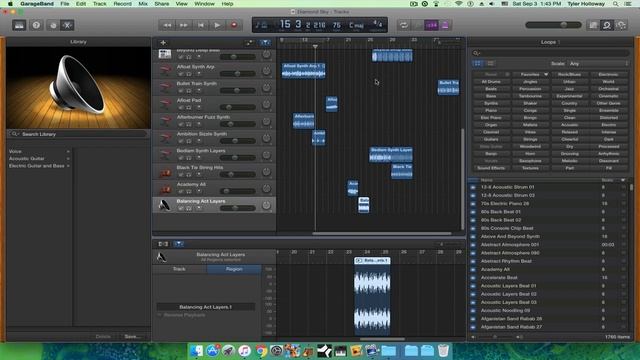Click the Loops search field
The image size is (640, 360).
coord(550,53)
